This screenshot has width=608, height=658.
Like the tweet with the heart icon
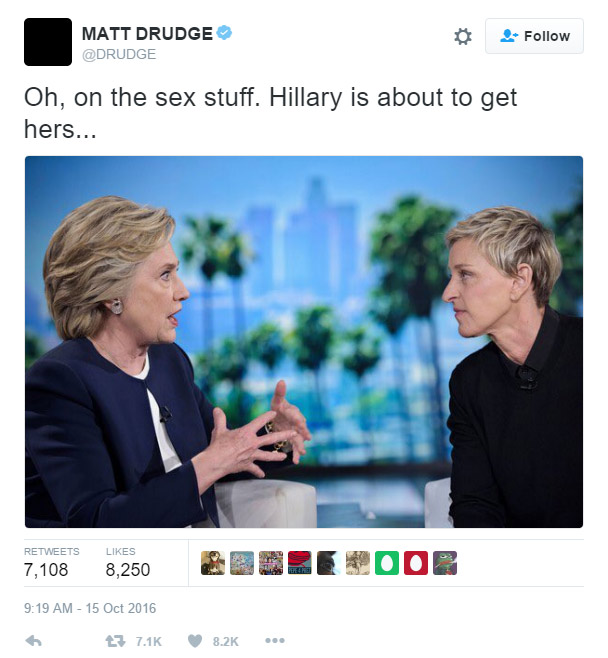(195, 641)
